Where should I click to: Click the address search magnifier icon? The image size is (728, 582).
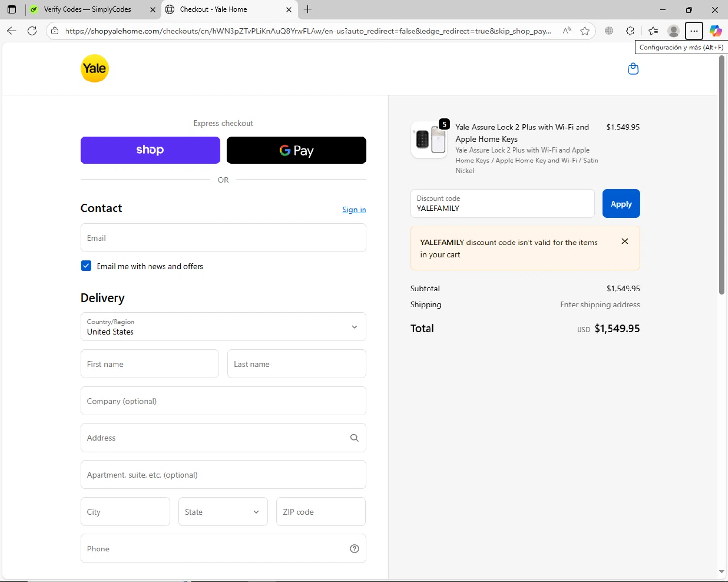[354, 438]
